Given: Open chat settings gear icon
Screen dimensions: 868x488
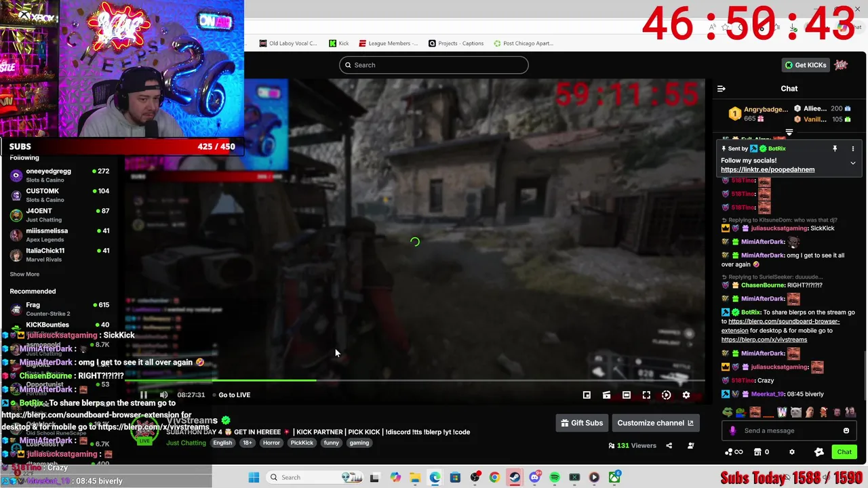Looking at the screenshot, I should (x=791, y=452).
